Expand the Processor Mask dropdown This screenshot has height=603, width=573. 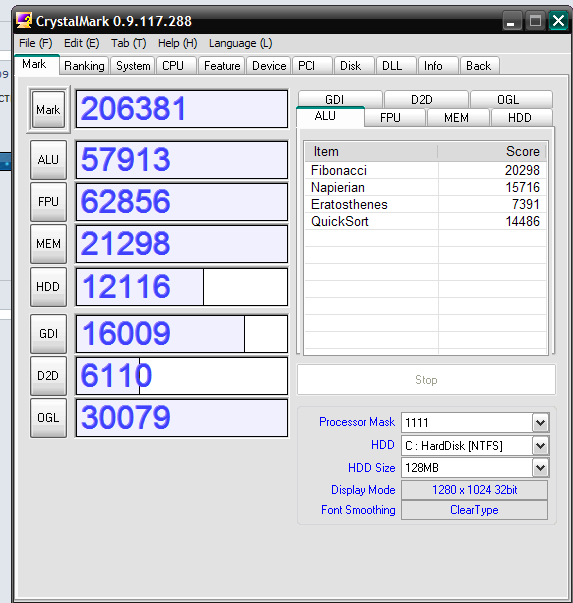[540, 423]
